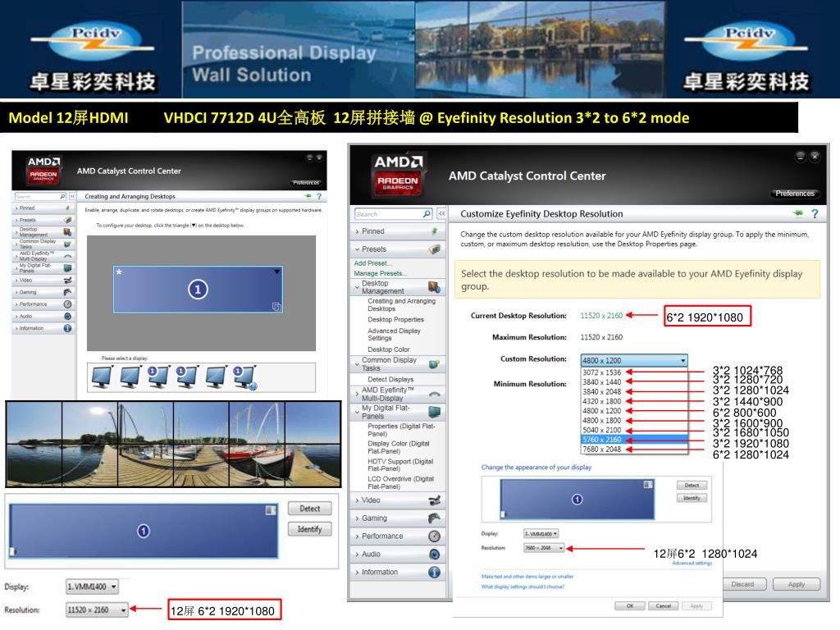Click the Pinned pin icon in large Catalyst window

click(435, 231)
